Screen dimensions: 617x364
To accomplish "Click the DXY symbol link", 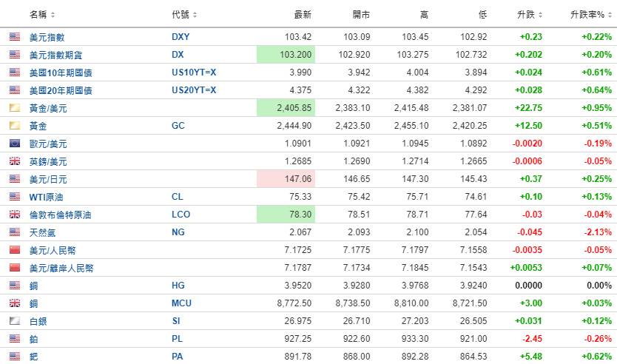I will click(x=180, y=37).
